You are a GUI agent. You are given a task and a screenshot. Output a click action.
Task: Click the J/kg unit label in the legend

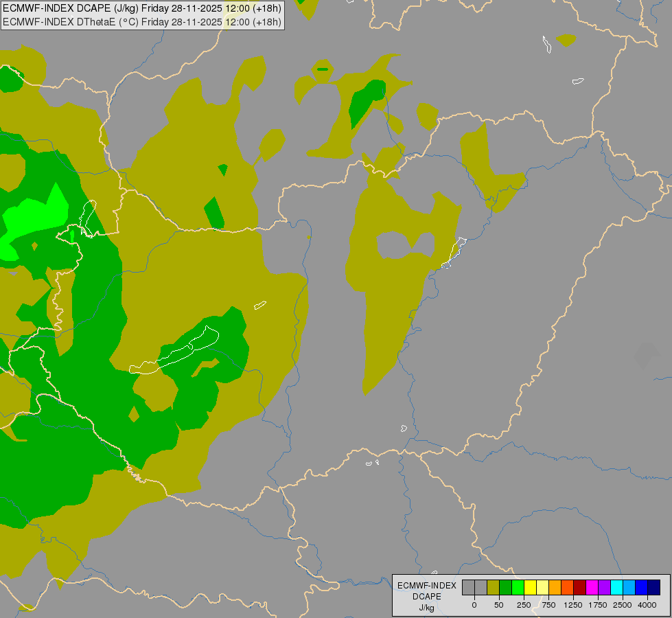[427, 608]
